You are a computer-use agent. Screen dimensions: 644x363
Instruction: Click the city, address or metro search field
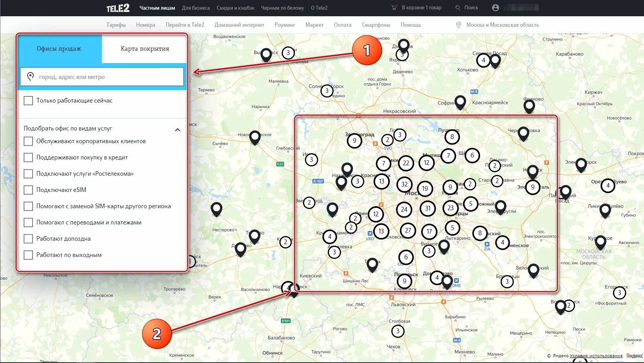point(102,77)
